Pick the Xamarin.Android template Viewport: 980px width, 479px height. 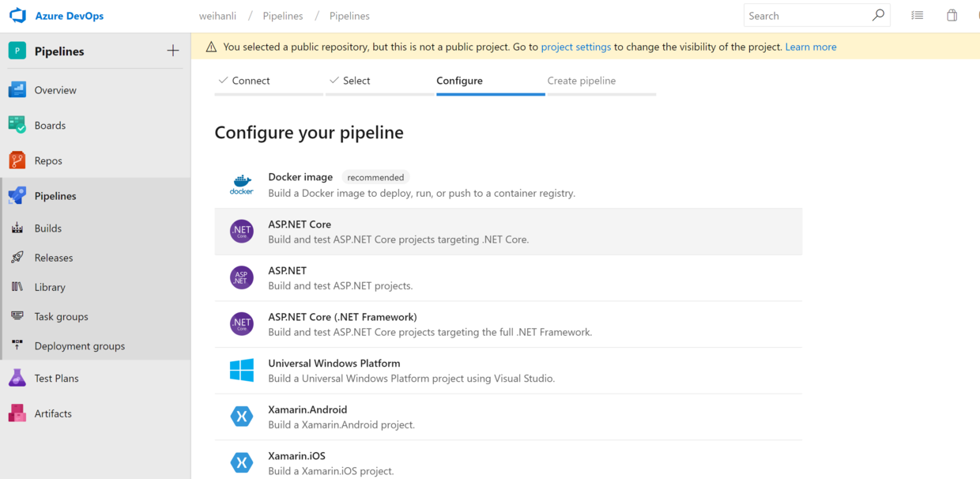pos(307,409)
